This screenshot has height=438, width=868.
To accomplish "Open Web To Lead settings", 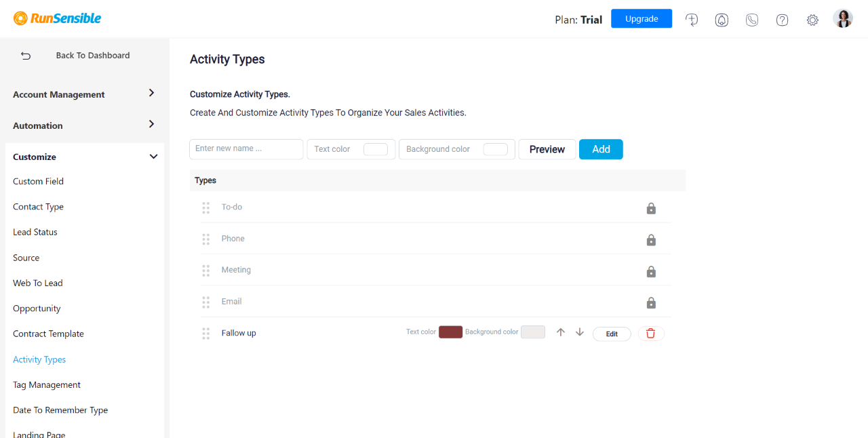I will 38,283.
